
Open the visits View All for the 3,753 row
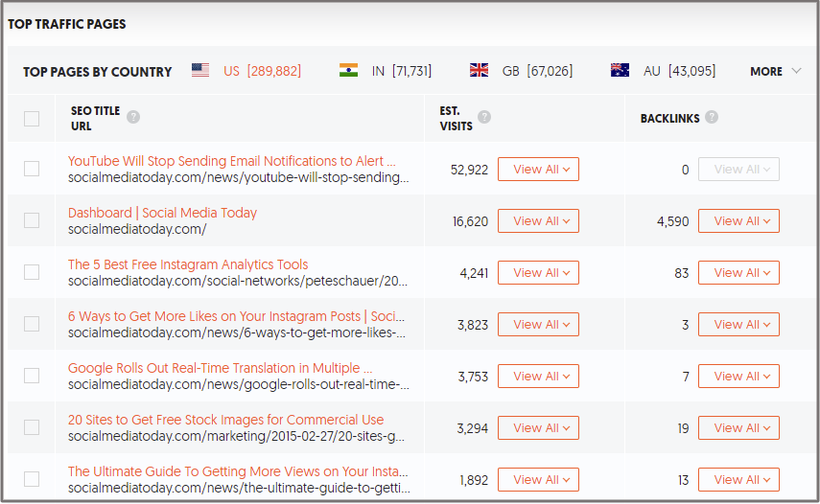pos(538,376)
